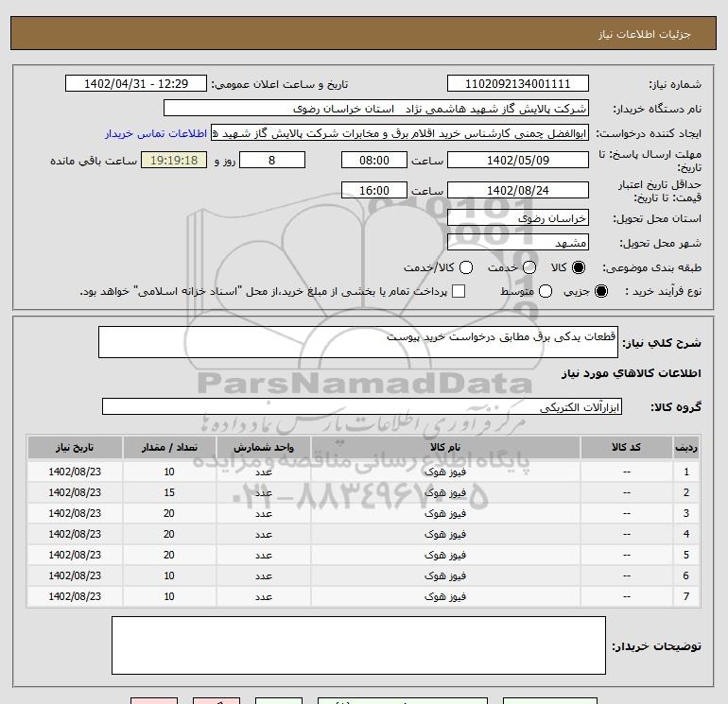
Task: Click the deadline time field 08:00
Action: tap(374, 160)
